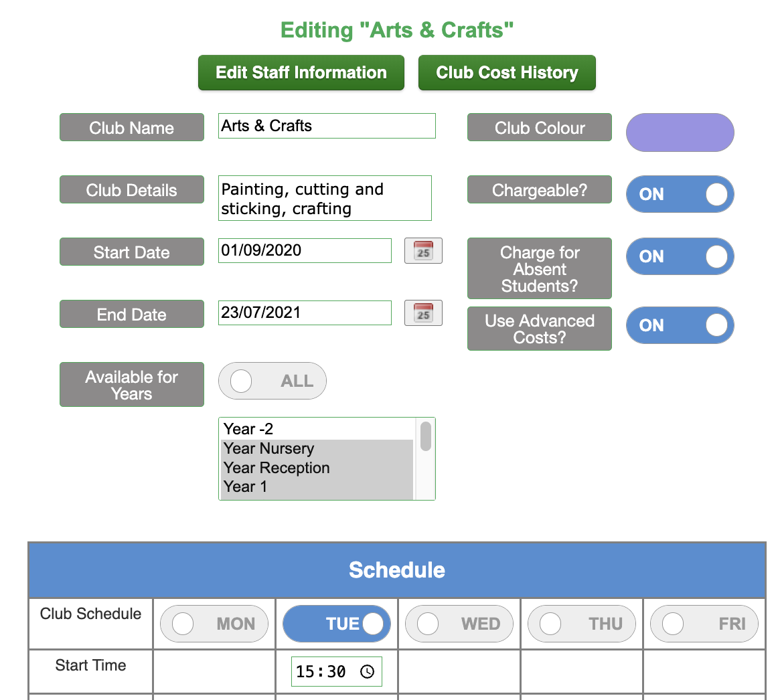
Task: Disable the TUE schedule toggle
Action: click(336, 624)
